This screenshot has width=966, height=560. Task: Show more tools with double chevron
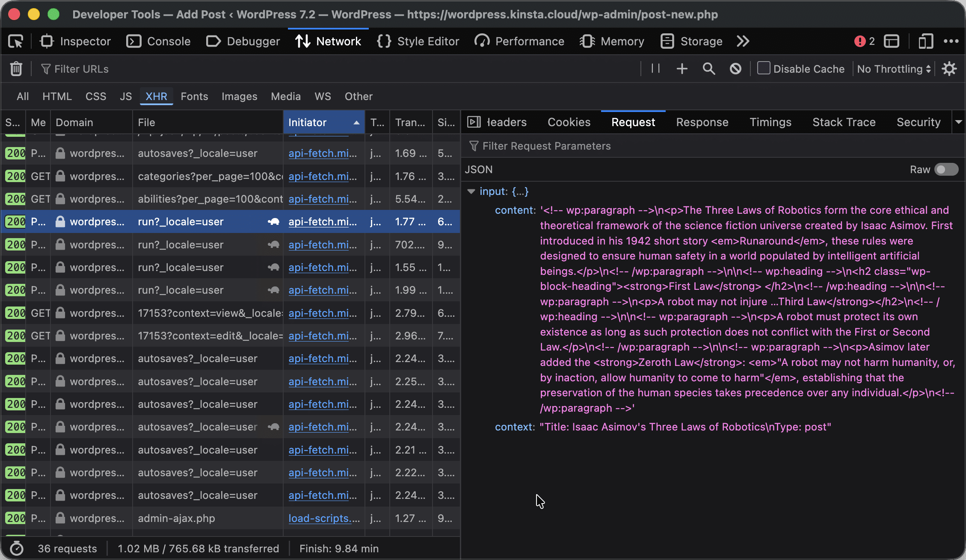click(x=743, y=41)
